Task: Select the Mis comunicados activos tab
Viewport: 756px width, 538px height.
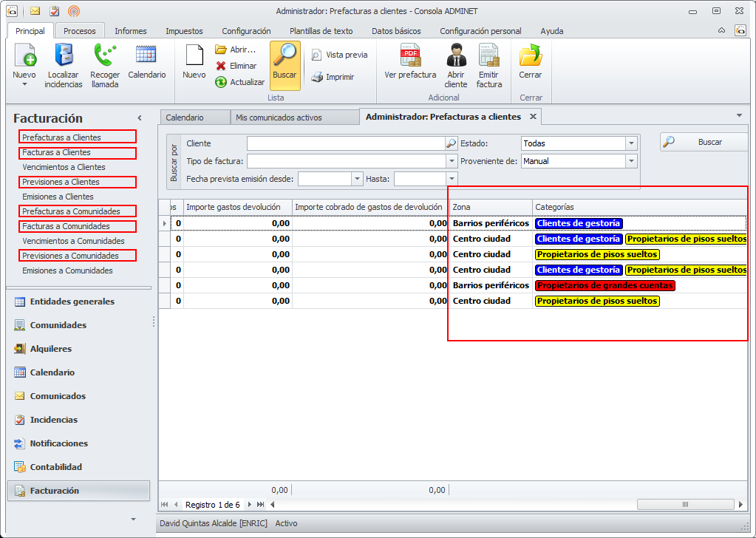Action: (x=279, y=118)
